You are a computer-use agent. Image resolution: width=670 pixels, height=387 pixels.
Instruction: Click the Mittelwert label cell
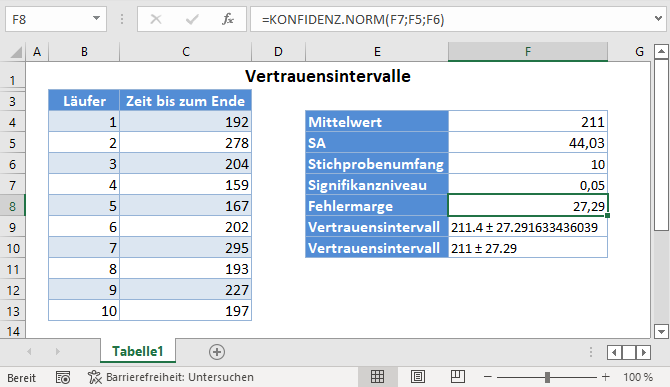click(x=377, y=122)
